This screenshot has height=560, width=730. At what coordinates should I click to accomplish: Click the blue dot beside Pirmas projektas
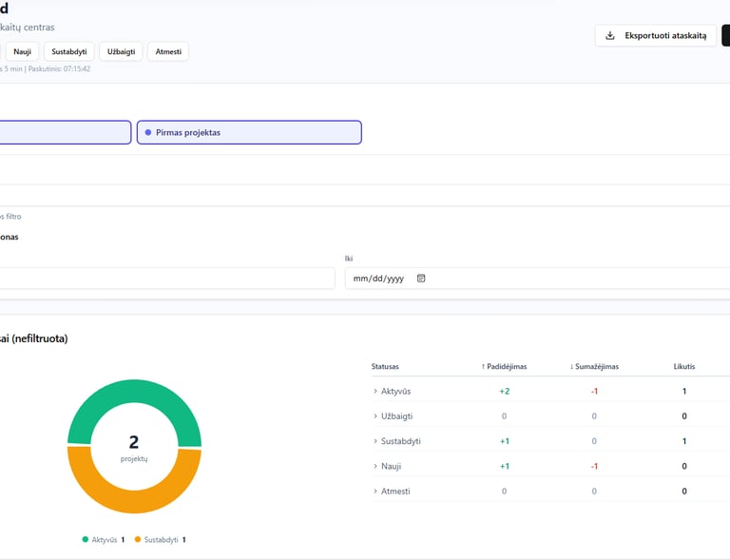click(x=148, y=132)
